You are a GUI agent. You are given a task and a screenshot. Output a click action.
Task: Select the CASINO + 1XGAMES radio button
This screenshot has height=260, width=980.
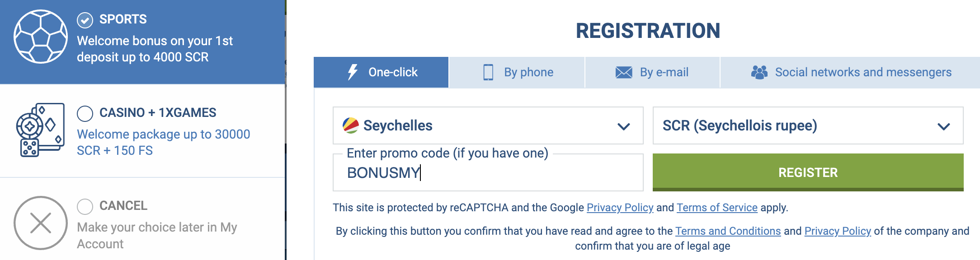85,113
